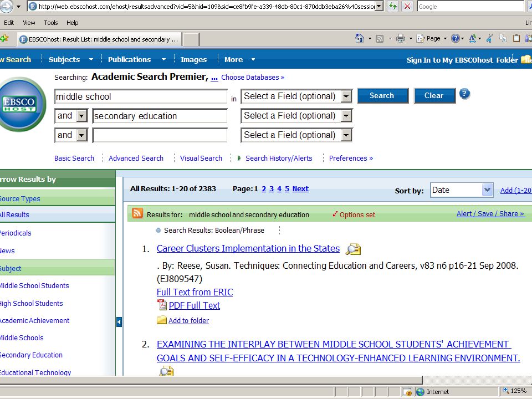Click the security lock status bar icon
The width and height of the screenshot is (532, 399).
pyautogui.click(x=407, y=392)
